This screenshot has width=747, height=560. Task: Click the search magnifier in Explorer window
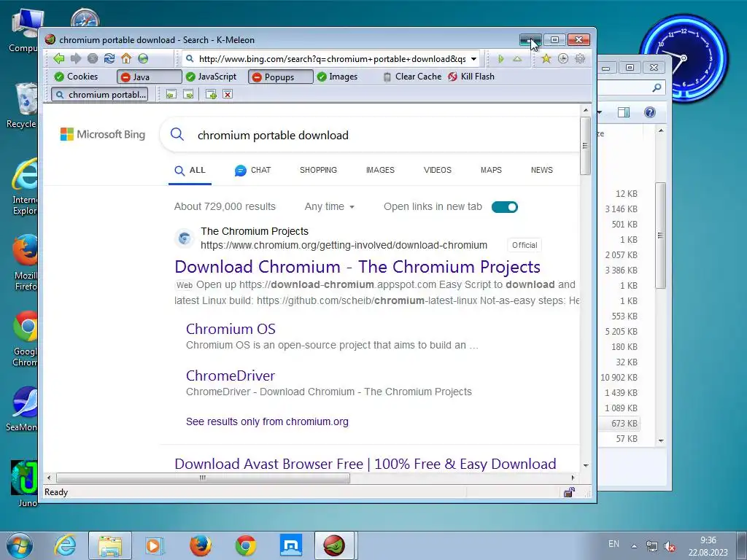[657, 87]
